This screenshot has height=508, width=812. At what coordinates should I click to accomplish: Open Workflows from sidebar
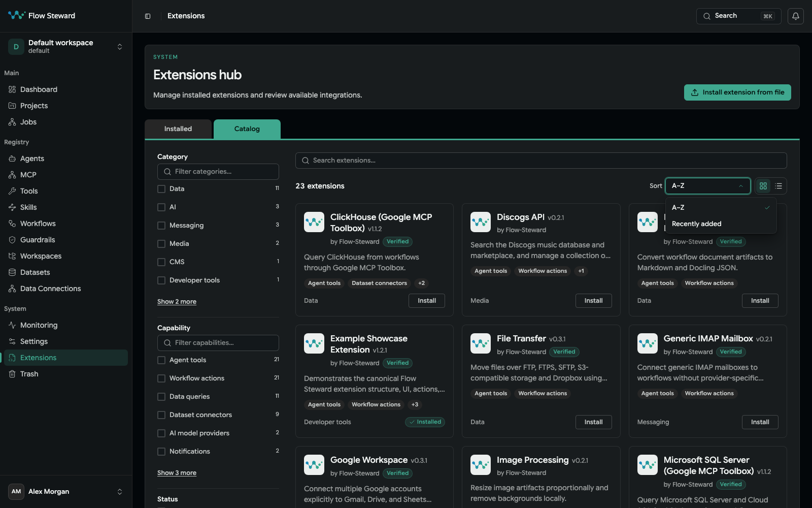(x=66, y=224)
